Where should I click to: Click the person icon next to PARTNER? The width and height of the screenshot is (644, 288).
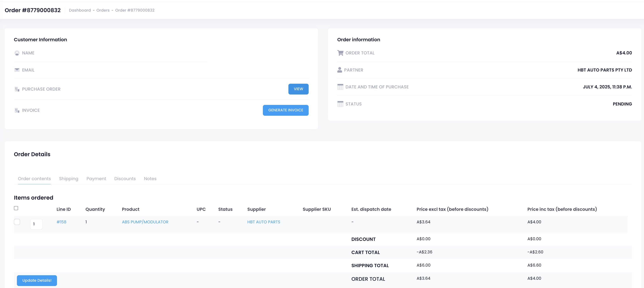click(340, 70)
